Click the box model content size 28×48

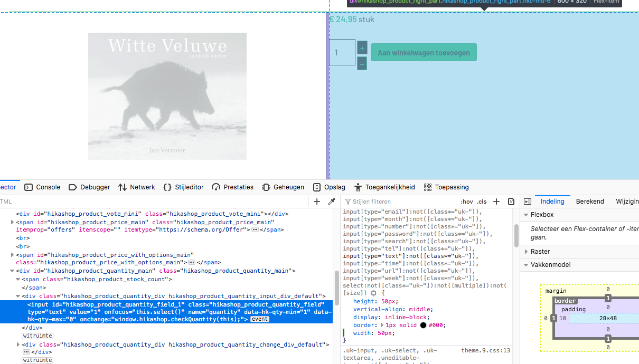(608, 318)
